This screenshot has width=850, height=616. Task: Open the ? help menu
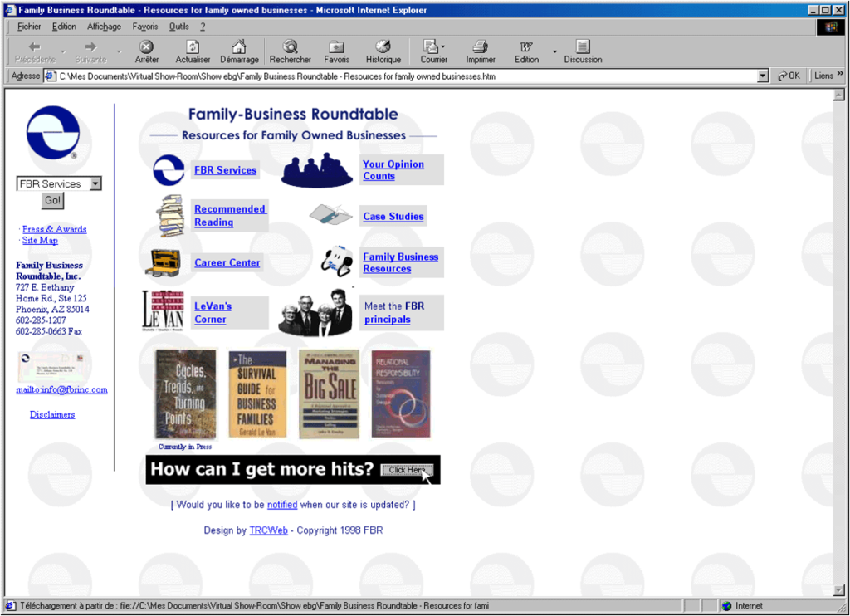click(x=203, y=27)
